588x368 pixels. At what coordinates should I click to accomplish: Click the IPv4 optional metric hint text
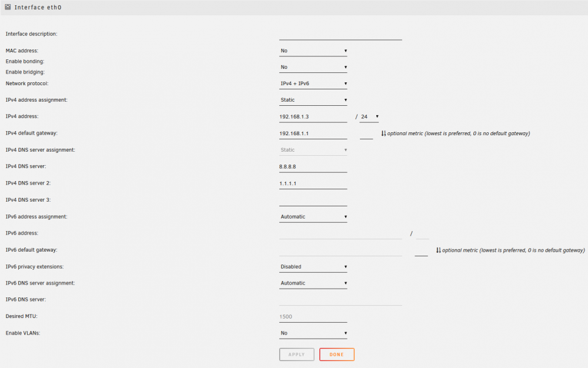[x=459, y=133]
